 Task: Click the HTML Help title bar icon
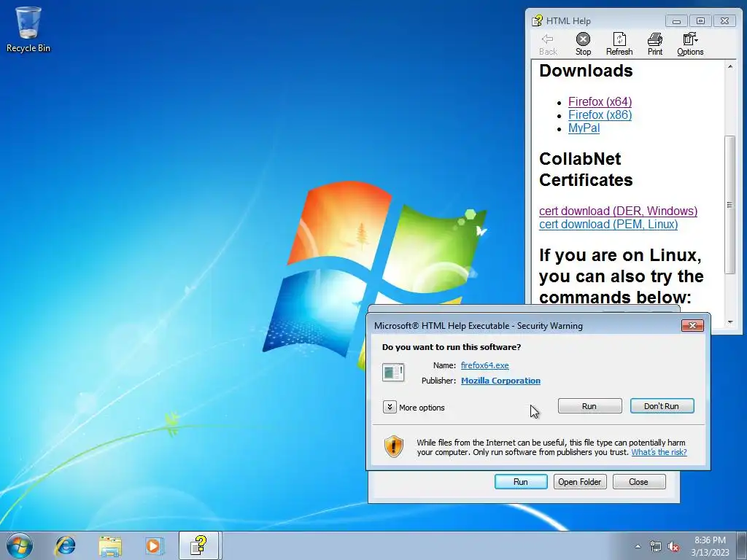pos(537,20)
